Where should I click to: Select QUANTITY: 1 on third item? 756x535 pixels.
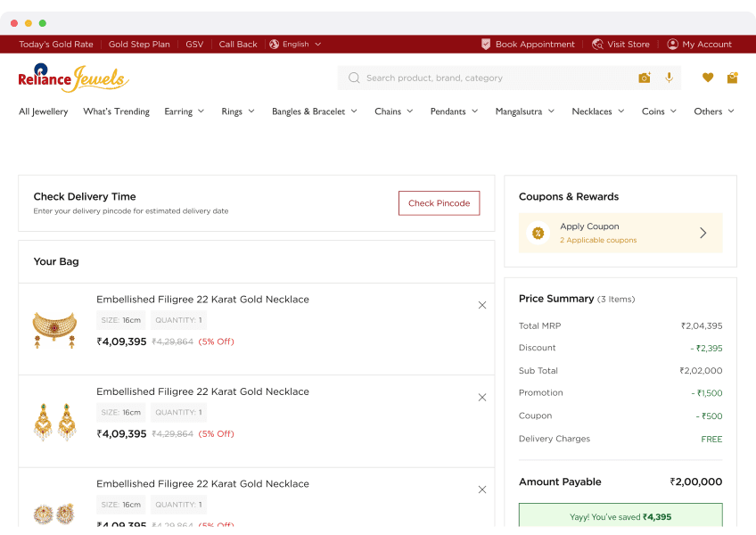coord(178,504)
